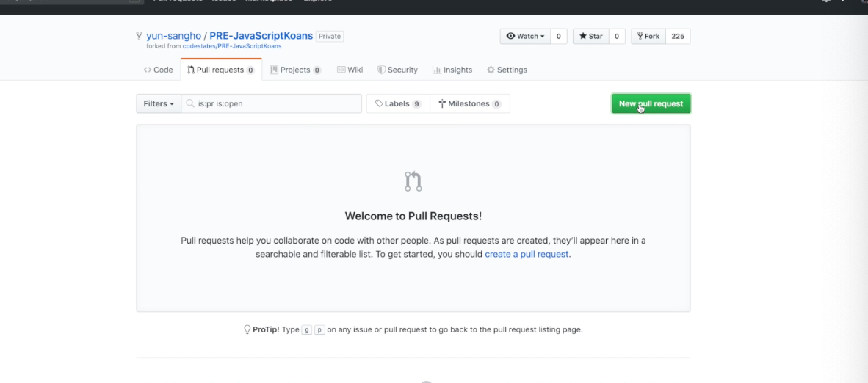Click the forked-repo icon before yun-sangho
Viewport: 868px width, 383px height.
(x=139, y=36)
